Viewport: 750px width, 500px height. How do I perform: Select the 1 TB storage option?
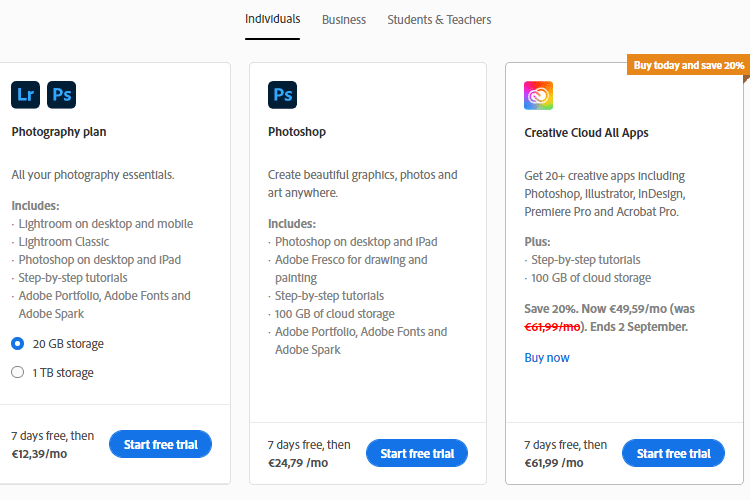click(17, 373)
